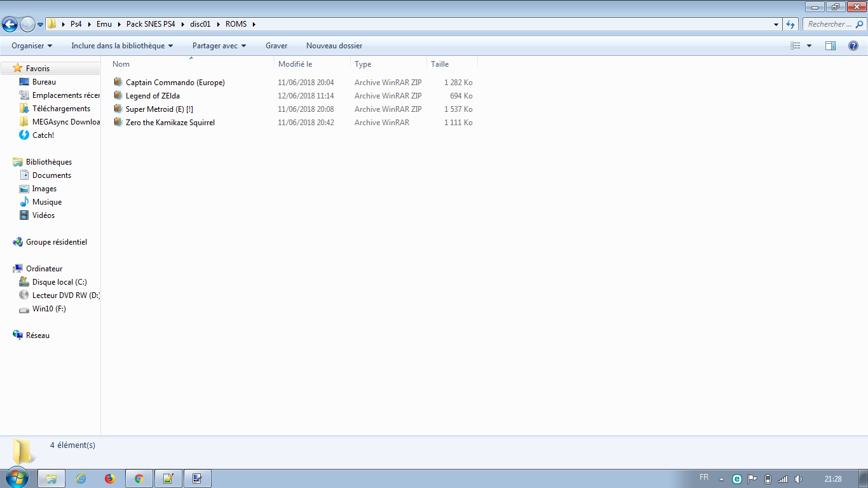Open the Musique library
This screenshot has height=488, width=868.
click(47, 202)
